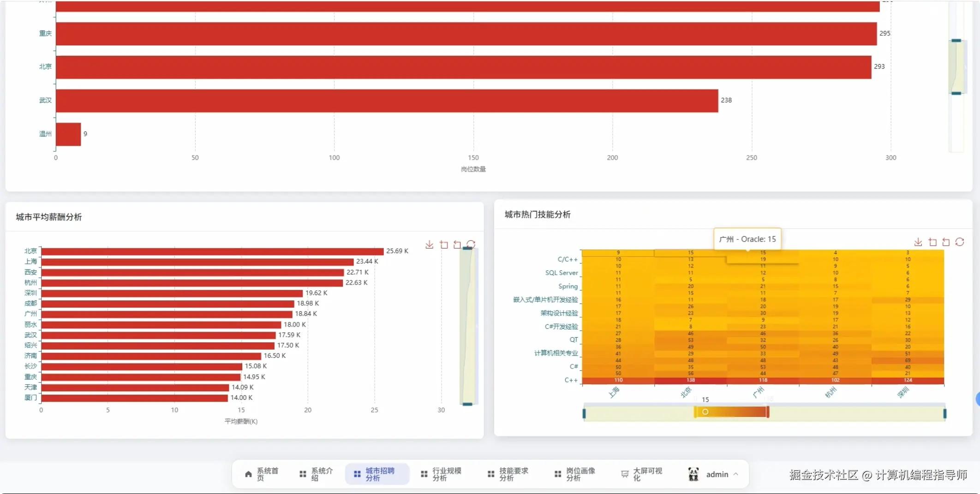
Task: Expand the admin account menu arrow
Action: [736, 474]
